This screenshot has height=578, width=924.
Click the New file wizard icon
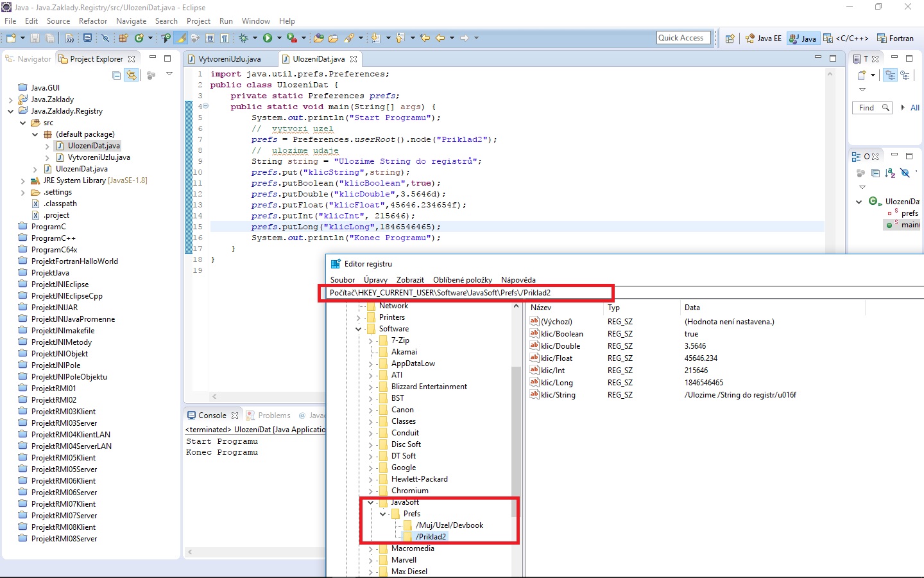coord(11,39)
